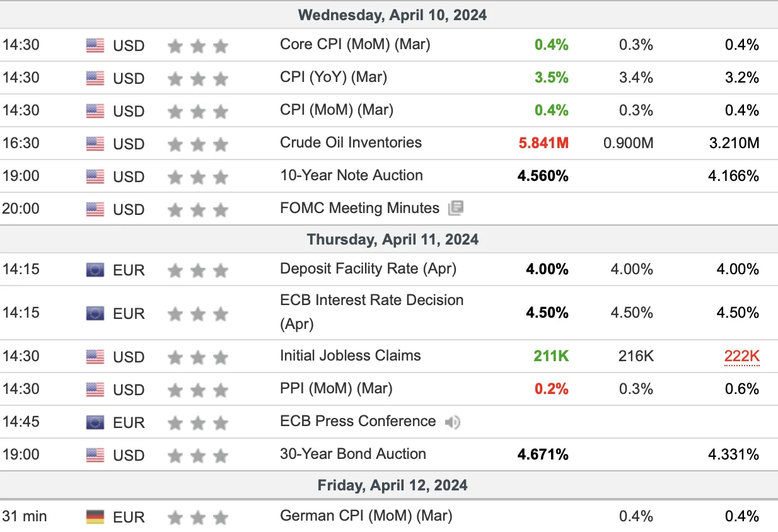Click the 5.841M actual crude inventories value
The height and width of the screenshot is (532, 778).
[543, 143]
